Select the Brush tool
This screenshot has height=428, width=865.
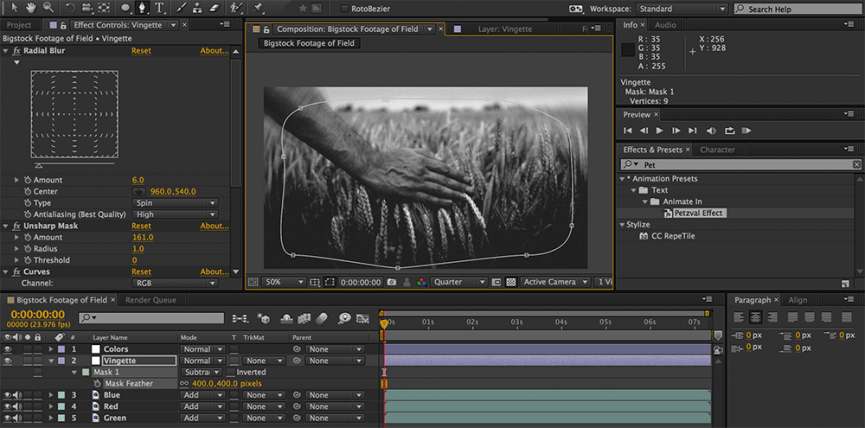[181, 8]
